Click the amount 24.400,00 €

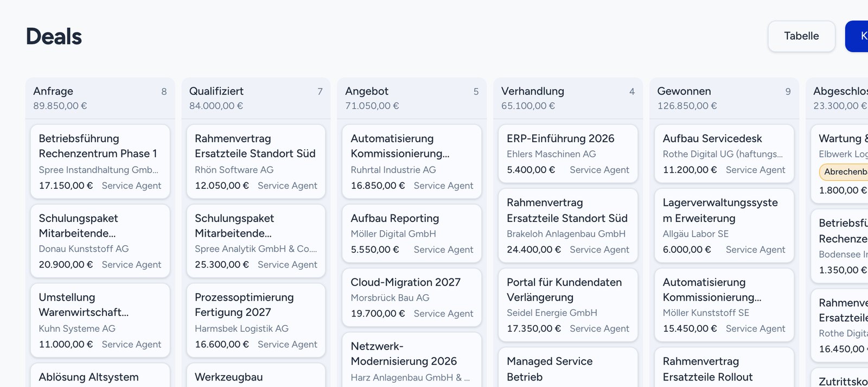pos(534,250)
